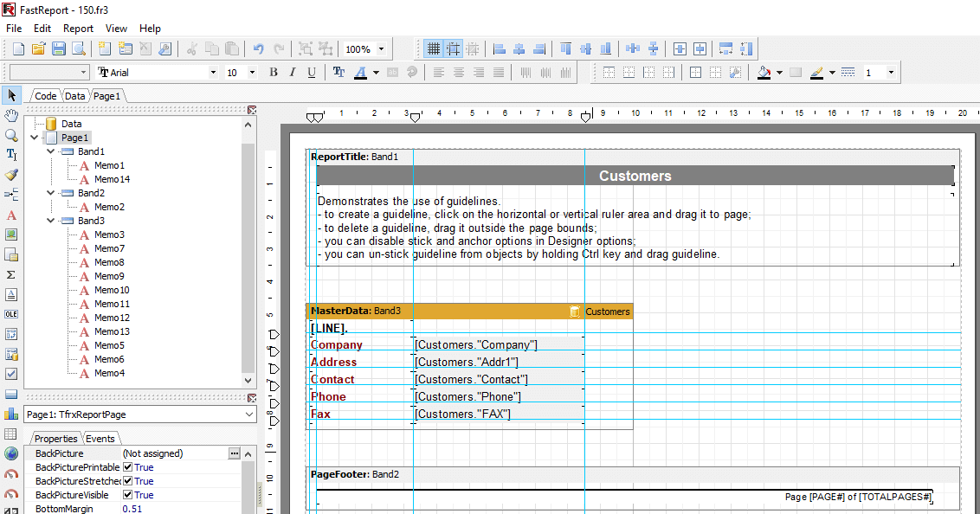This screenshot has height=514, width=980.
Task: Select the Edit Text tool
Action: 11,155
